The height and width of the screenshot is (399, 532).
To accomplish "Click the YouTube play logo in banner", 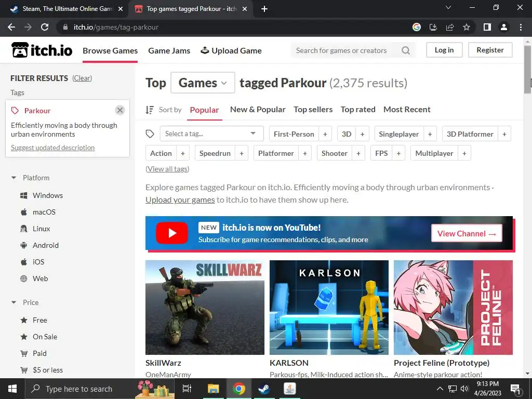I will pos(171,233).
